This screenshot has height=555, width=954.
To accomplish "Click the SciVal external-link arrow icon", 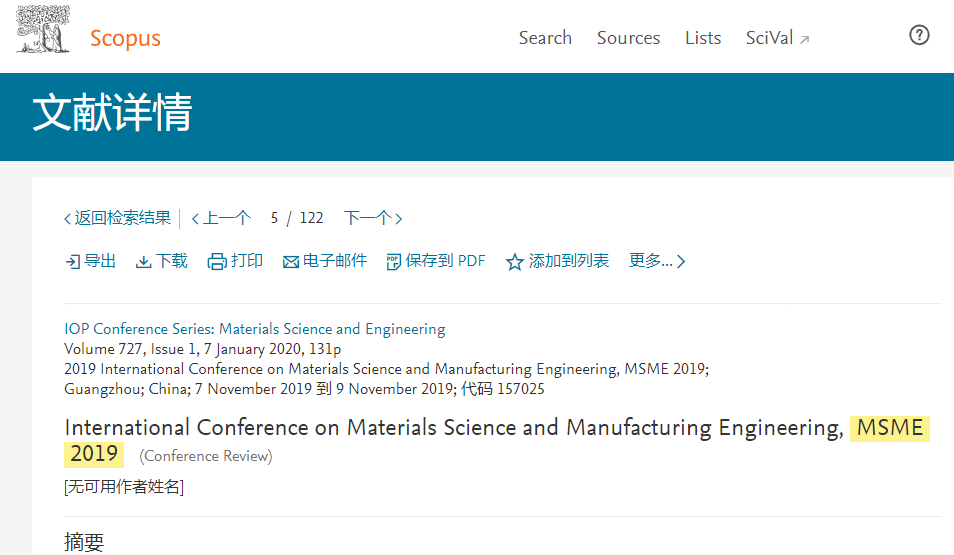I will tap(804, 40).
